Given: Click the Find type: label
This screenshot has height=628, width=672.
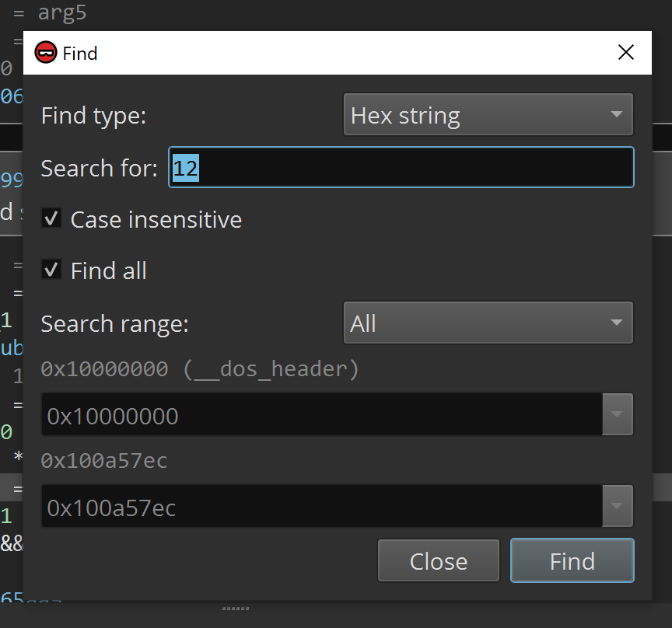Looking at the screenshot, I should [x=94, y=116].
